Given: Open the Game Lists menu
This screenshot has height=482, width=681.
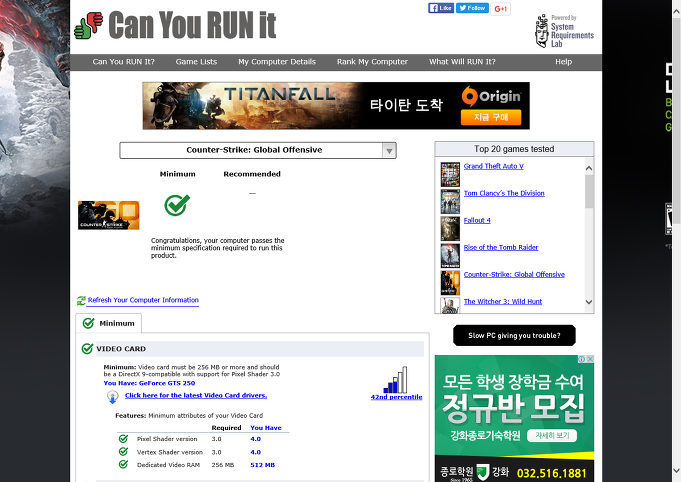Looking at the screenshot, I should (196, 62).
